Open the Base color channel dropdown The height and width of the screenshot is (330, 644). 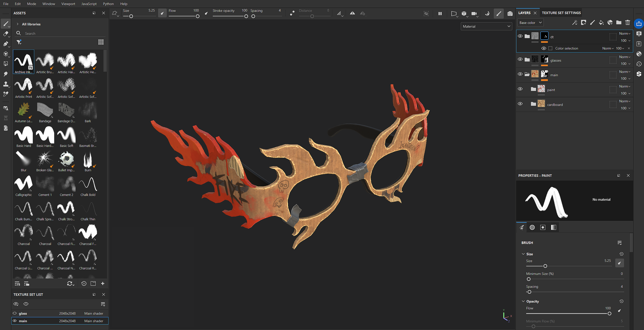tap(530, 23)
